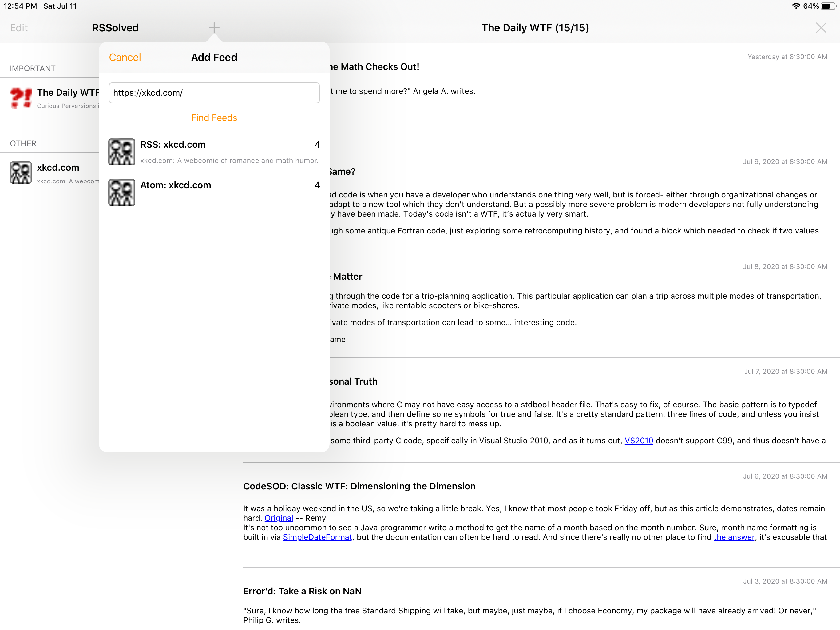Viewport: 840px width, 630px height.
Task: Click the RSS xkcd.com feed icon
Action: (x=121, y=152)
